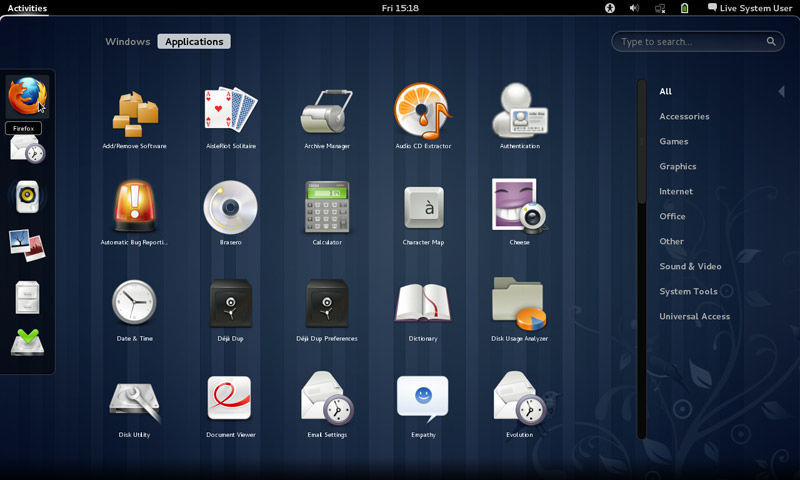This screenshot has height=480, width=800.
Task: Open the Live System User menu
Action: tap(749, 8)
